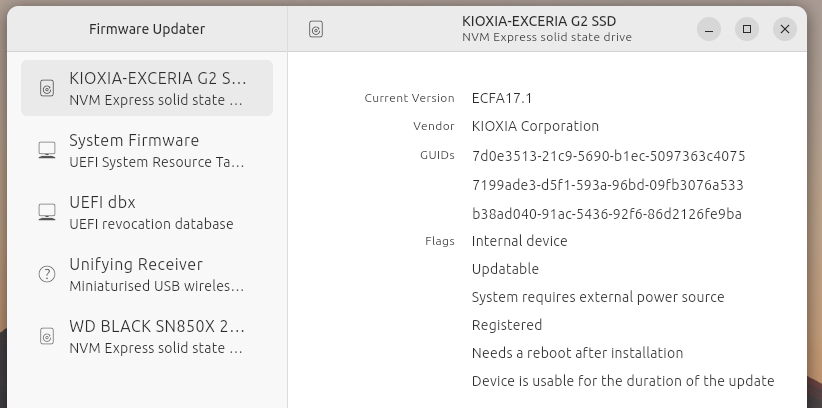Select the UEFI dbx revocation database entry
822x408 pixels.
156,212
